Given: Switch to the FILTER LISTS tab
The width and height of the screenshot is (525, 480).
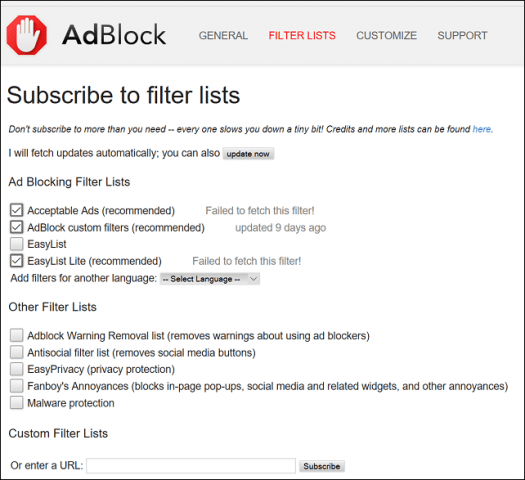Looking at the screenshot, I should tap(302, 35).
